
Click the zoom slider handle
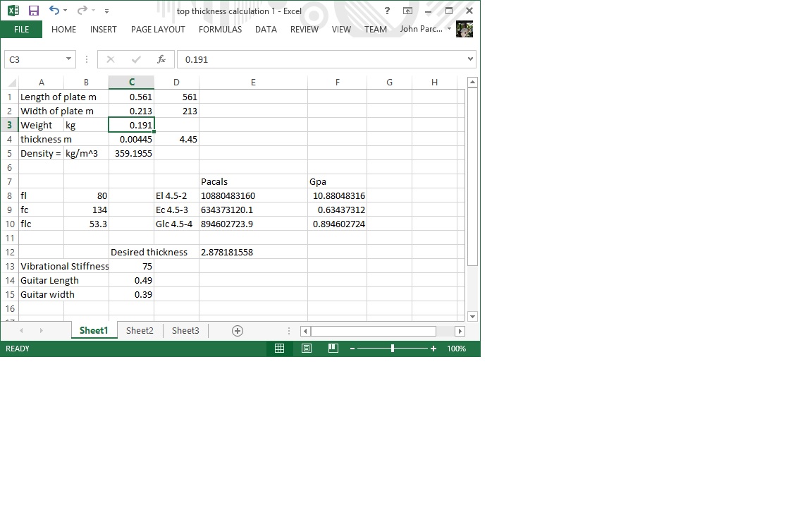pyautogui.click(x=392, y=349)
